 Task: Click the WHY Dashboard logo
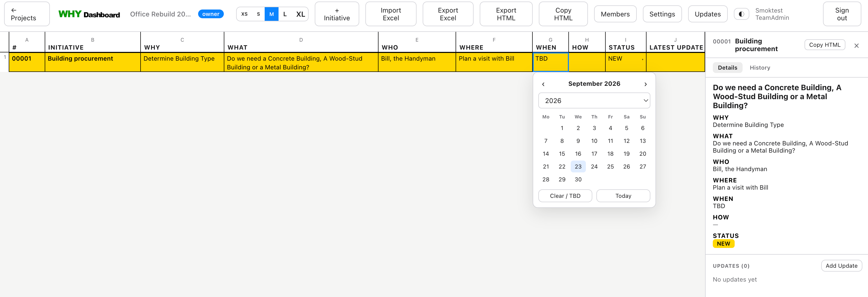tap(89, 14)
